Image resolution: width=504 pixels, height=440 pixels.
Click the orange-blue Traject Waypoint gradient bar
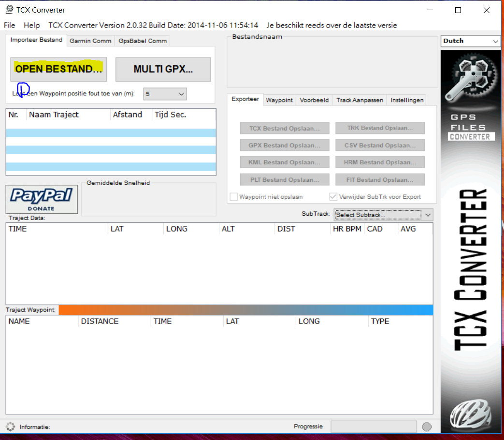click(x=246, y=310)
